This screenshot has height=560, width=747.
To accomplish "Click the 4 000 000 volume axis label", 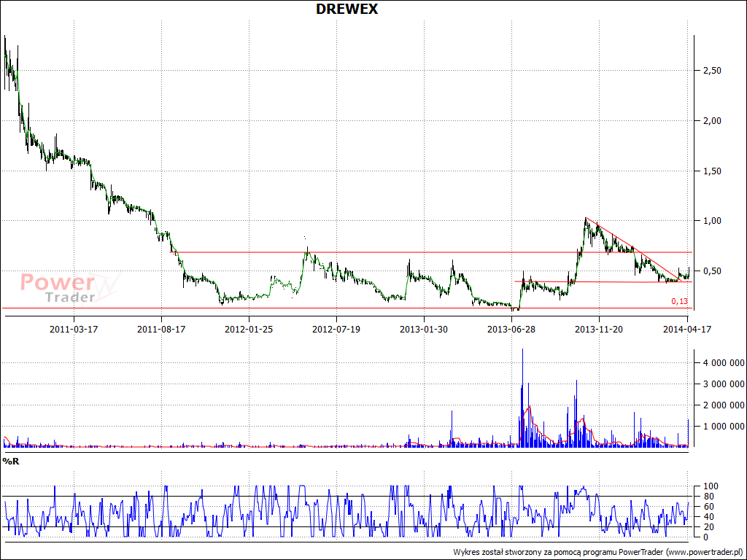I will [x=724, y=363].
